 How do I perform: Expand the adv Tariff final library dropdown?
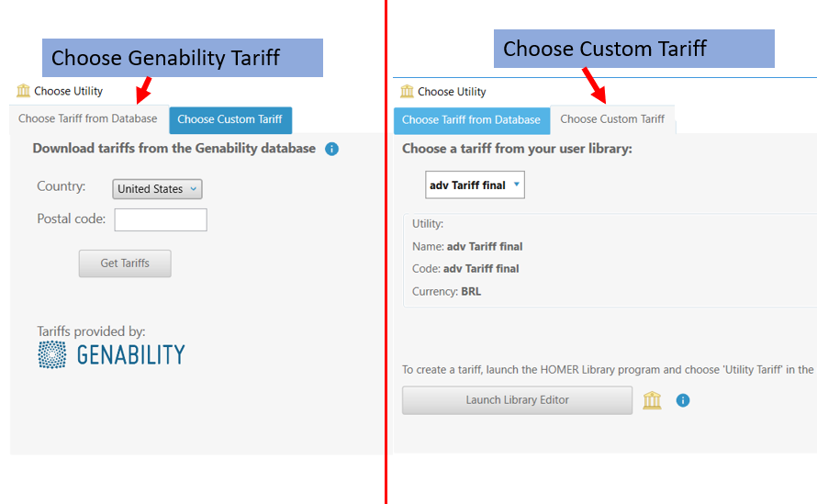pos(475,185)
